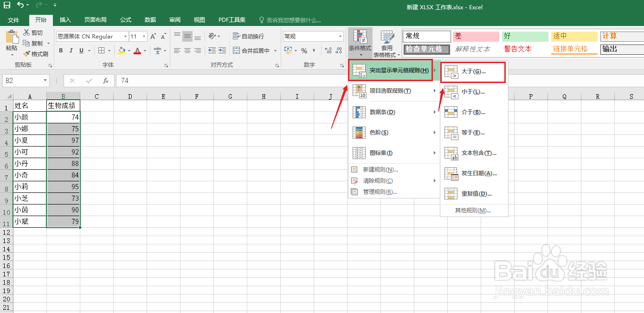
Task: Click the text orientation icon
Action: point(212,36)
